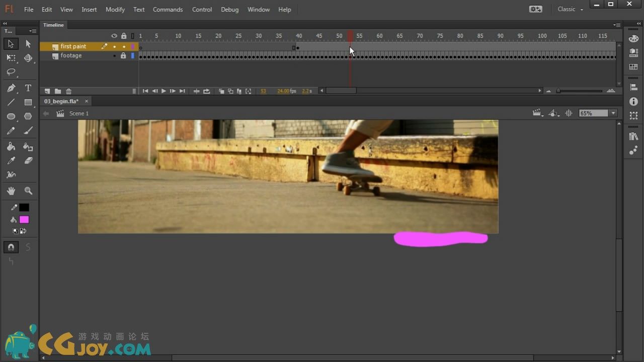The width and height of the screenshot is (644, 362).
Task: Click the stroke color black swatch
Action: point(24,208)
